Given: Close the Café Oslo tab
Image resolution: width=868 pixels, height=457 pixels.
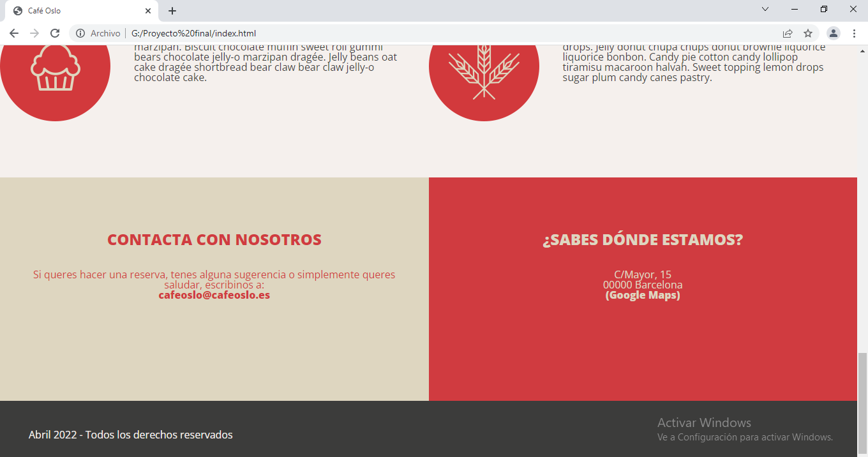Looking at the screenshot, I should [x=148, y=11].
